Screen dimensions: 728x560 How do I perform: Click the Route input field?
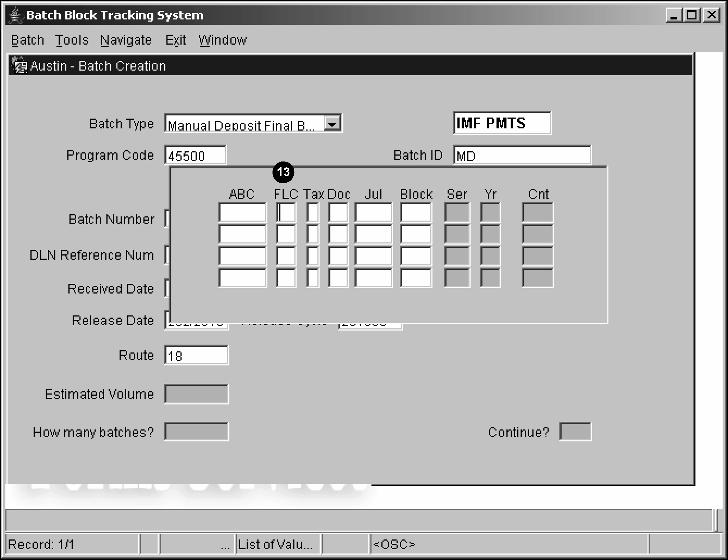[196, 356]
